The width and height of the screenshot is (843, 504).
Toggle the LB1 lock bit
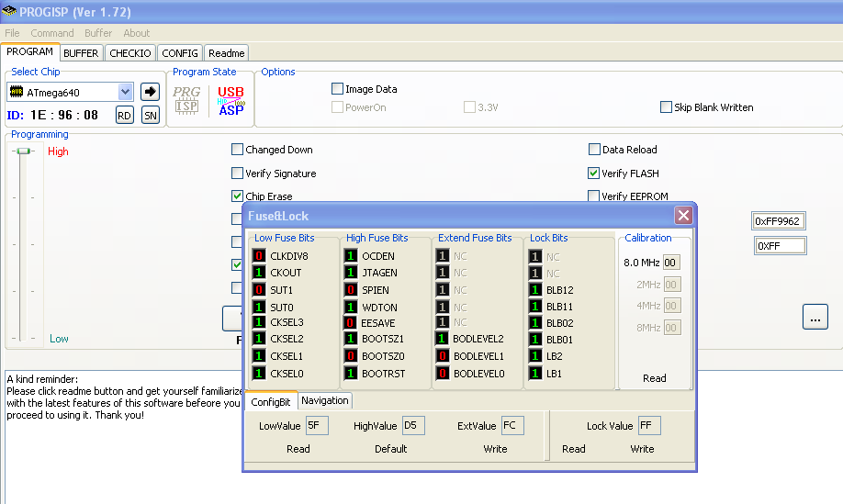(x=535, y=373)
